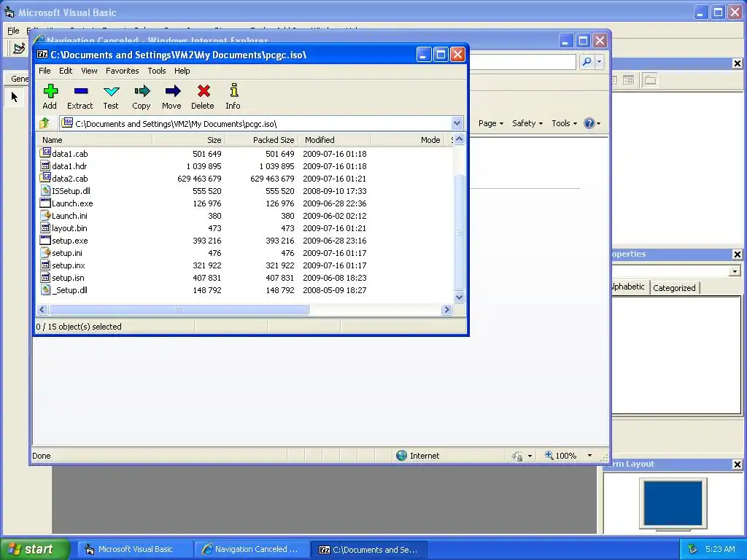Choose the Move toolbar icon
The height and width of the screenshot is (560, 747).
tap(171, 97)
